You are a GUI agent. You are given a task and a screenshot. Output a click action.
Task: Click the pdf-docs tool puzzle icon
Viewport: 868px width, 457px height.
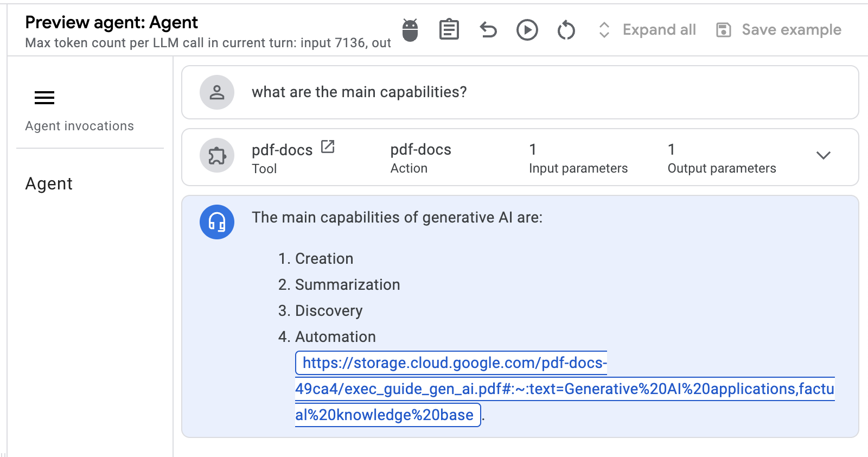point(217,156)
